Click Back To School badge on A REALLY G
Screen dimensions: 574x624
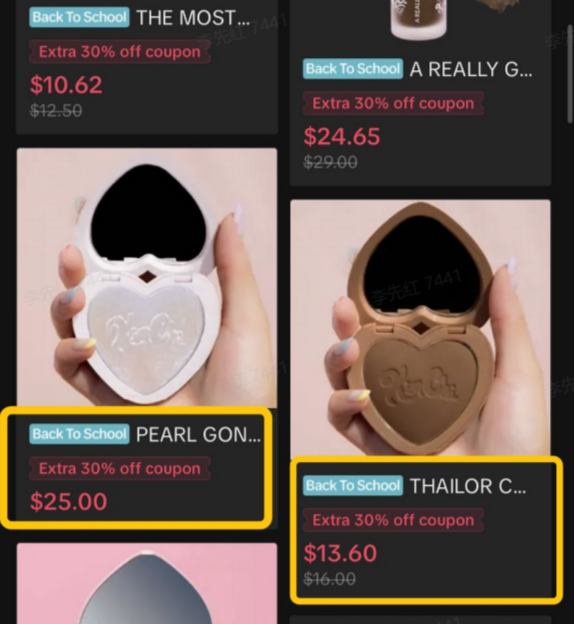click(353, 69)
